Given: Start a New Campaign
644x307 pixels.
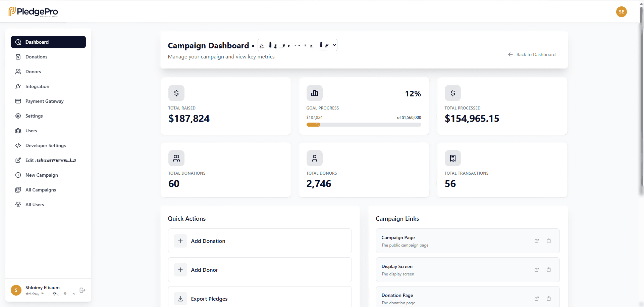Looking at the screenshot, I should pos(42,175).
